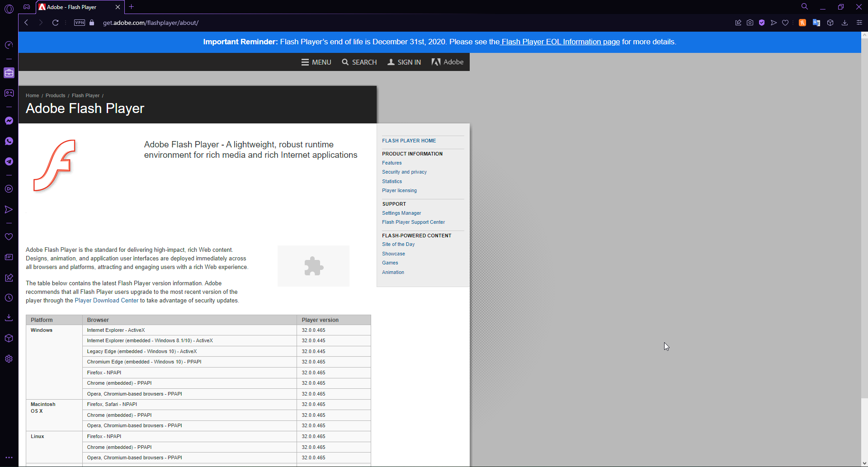
Task: Open the MENU on the Adobe page
Action: coord(316,62)
